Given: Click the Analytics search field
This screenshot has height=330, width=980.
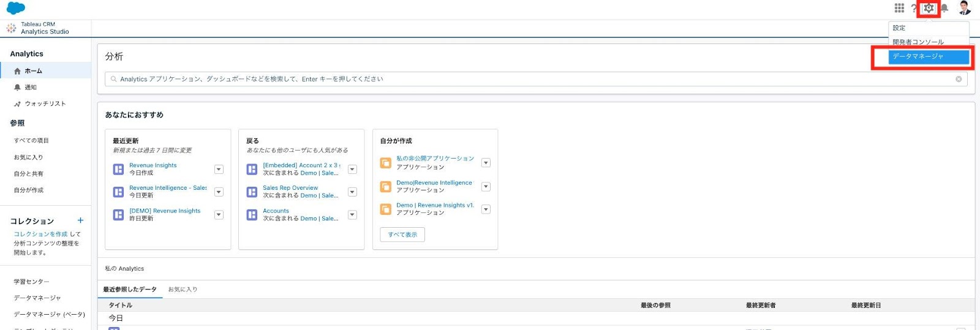Looking at the screenshot, I should coord(536,79).
